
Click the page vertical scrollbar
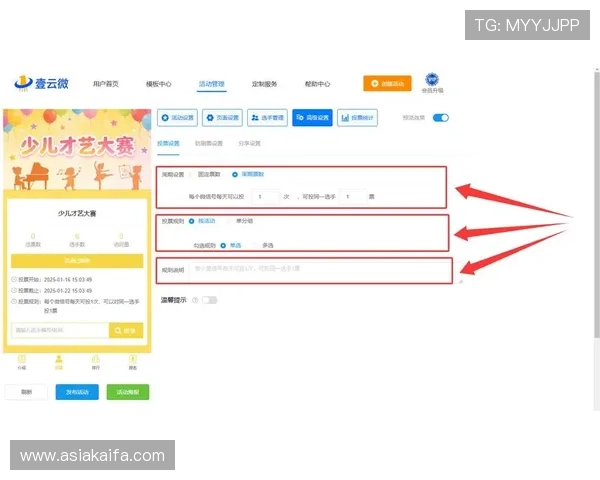[x=597, y=203]
